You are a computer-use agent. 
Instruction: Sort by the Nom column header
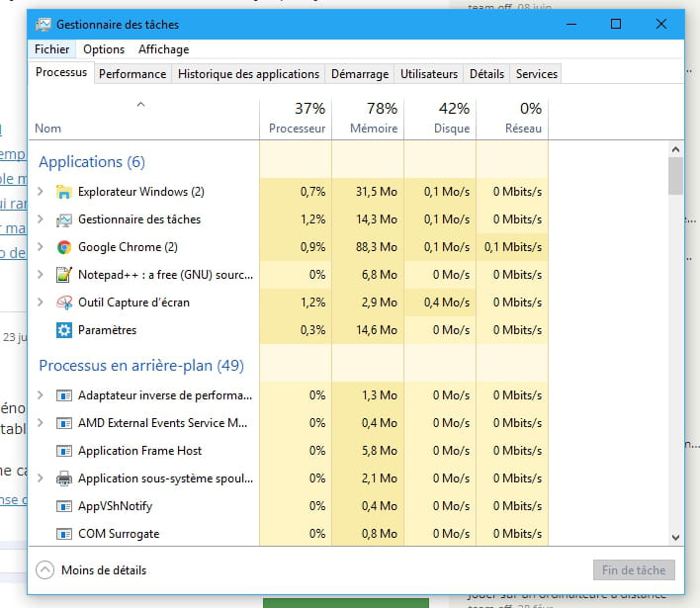[x=143, y=119]
